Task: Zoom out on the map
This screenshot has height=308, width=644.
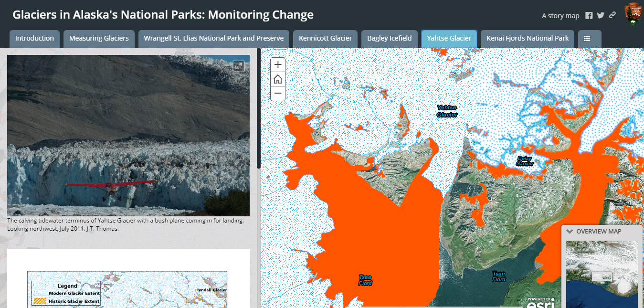Action: 278,94
